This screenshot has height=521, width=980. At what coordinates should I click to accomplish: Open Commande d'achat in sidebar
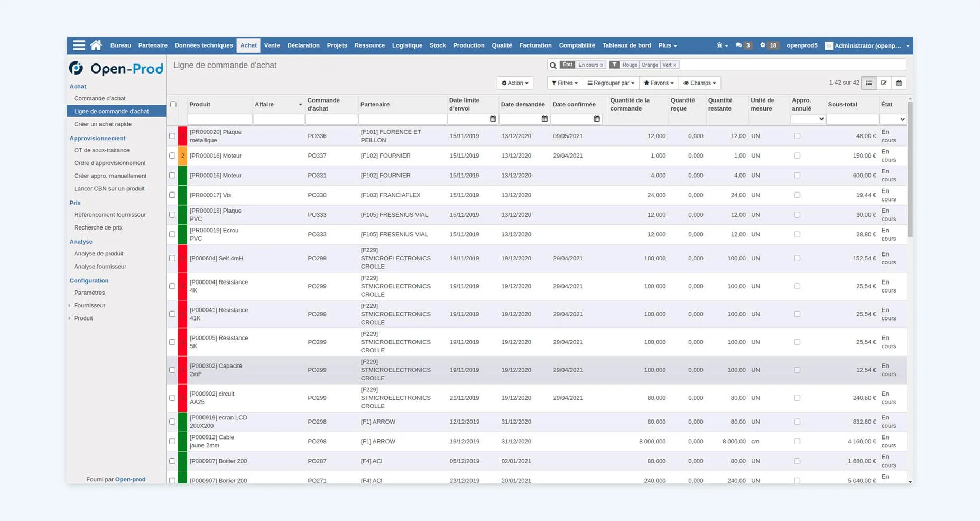click(x=100, y=98)
